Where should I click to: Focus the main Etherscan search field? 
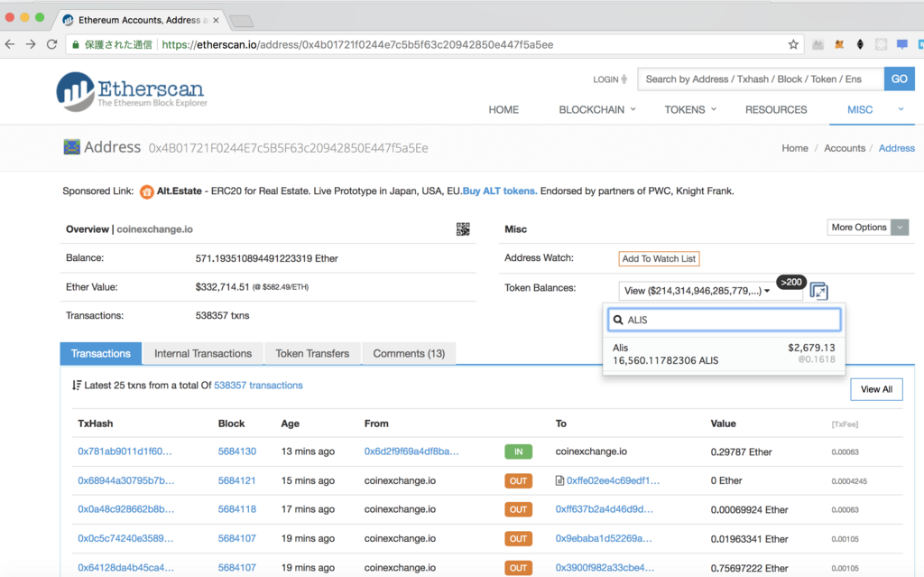tap(760, 79)
